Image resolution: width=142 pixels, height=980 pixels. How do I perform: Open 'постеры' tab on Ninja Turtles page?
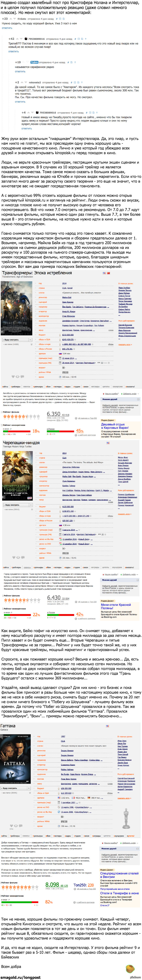point(57,567)
